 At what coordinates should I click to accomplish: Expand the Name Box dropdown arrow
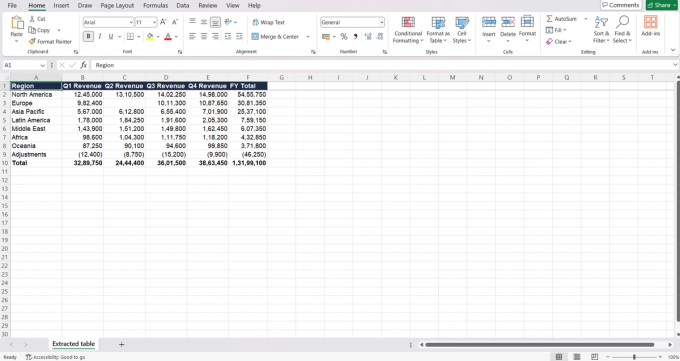[42, 65]
